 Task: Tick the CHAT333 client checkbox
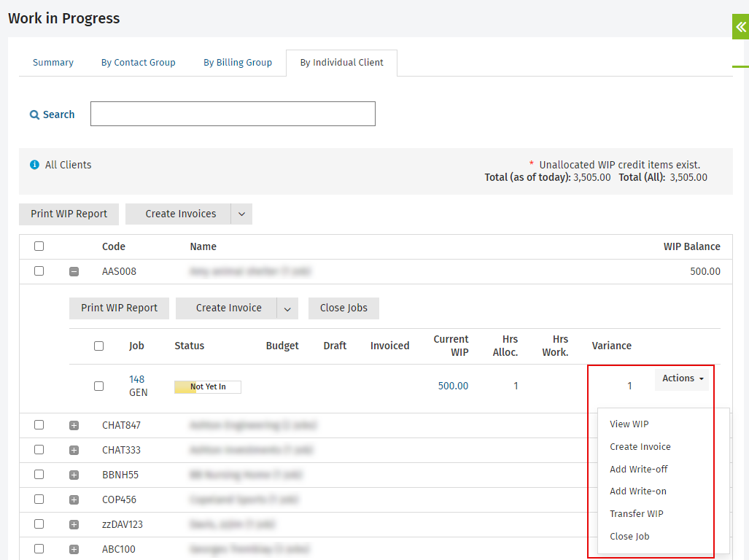point(39,450)
